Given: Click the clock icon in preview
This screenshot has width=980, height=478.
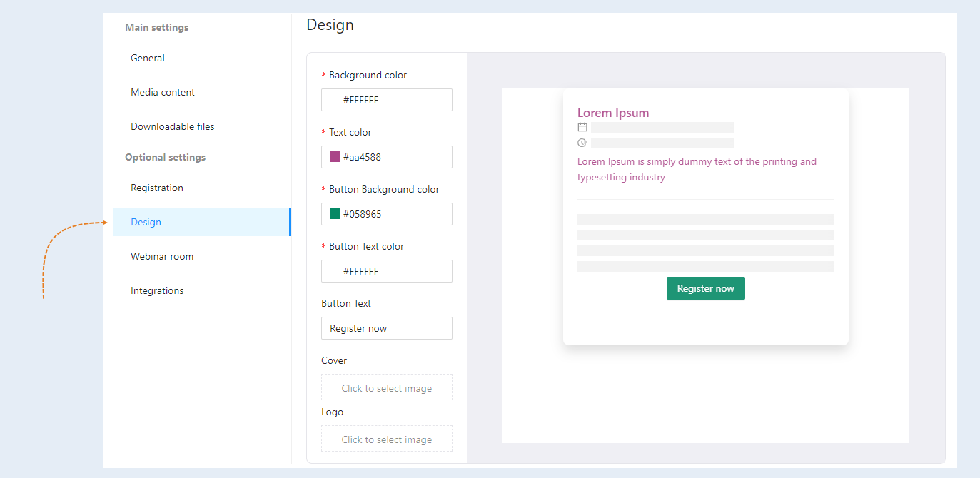Looking at the screenshot, I should tap(582, 143).
